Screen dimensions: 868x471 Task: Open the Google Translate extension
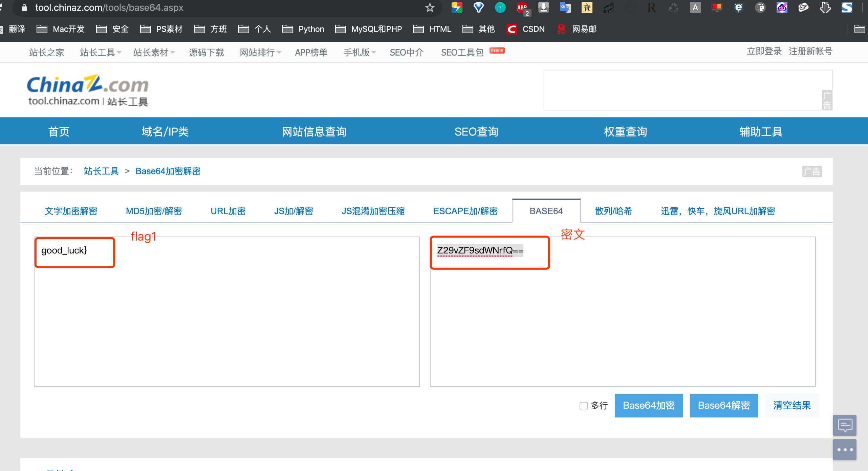click(x=565, y=7)
